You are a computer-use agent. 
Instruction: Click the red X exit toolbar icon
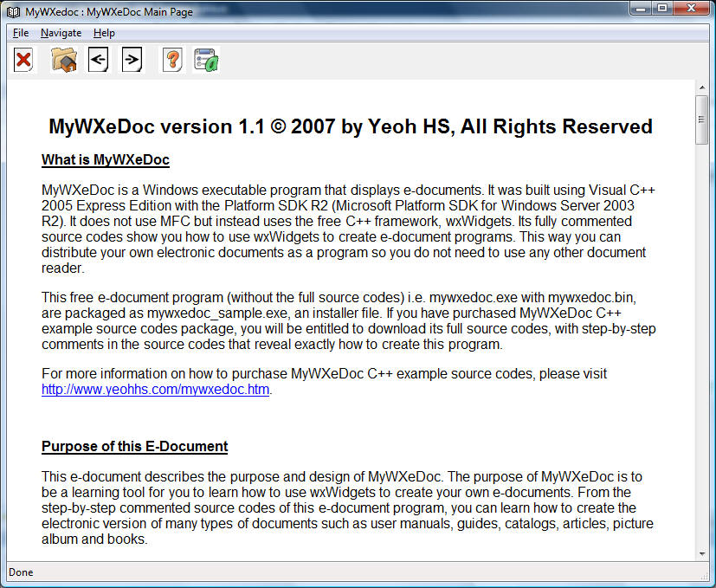pyautogui.click(x=23, y=60)
